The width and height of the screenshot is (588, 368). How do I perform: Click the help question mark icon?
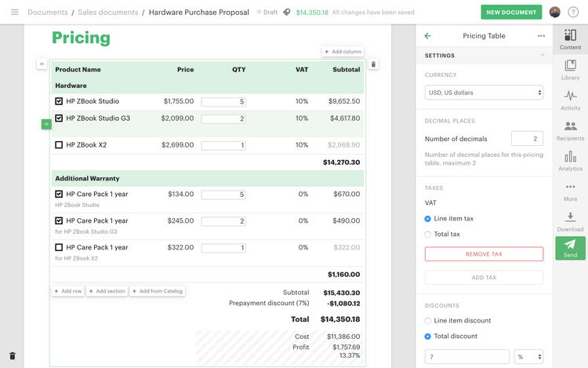(573, 13)
